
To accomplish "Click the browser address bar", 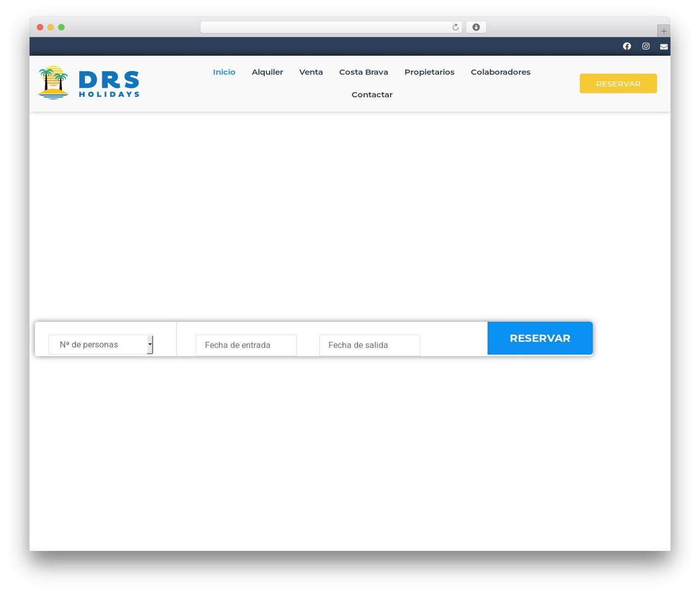I will coord(331,27).
